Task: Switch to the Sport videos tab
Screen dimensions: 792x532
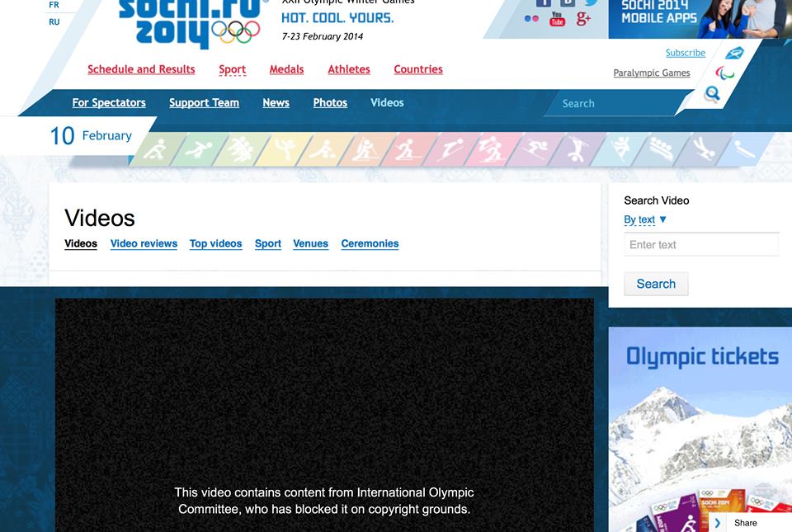Action: coord(267,244)
